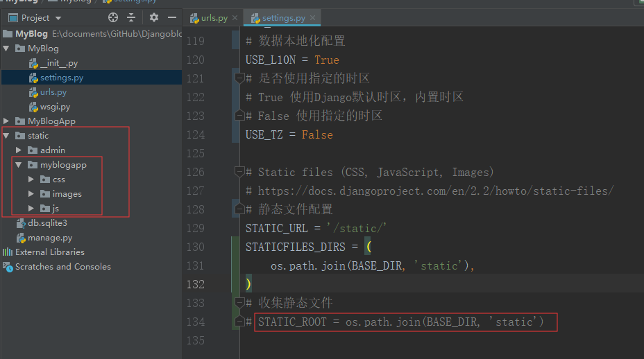The image size is (644, 359).
Task: Click the collapse all icon in Project toolbar
Action: coord(131,17)
